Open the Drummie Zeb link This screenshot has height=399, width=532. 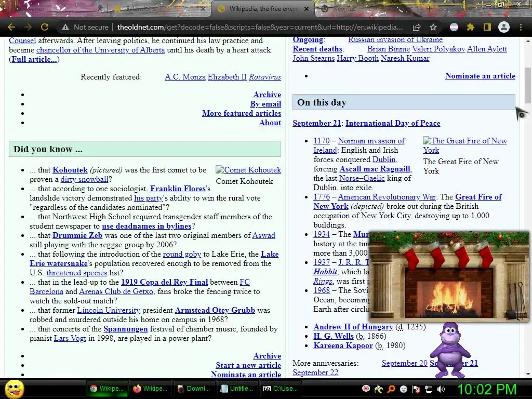77,235
